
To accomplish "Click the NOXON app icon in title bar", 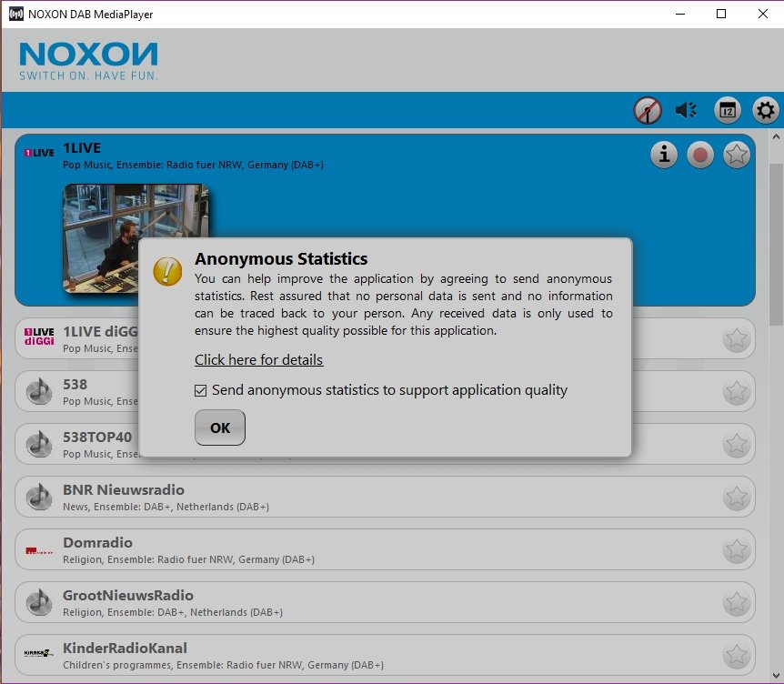I will (16, 14).
